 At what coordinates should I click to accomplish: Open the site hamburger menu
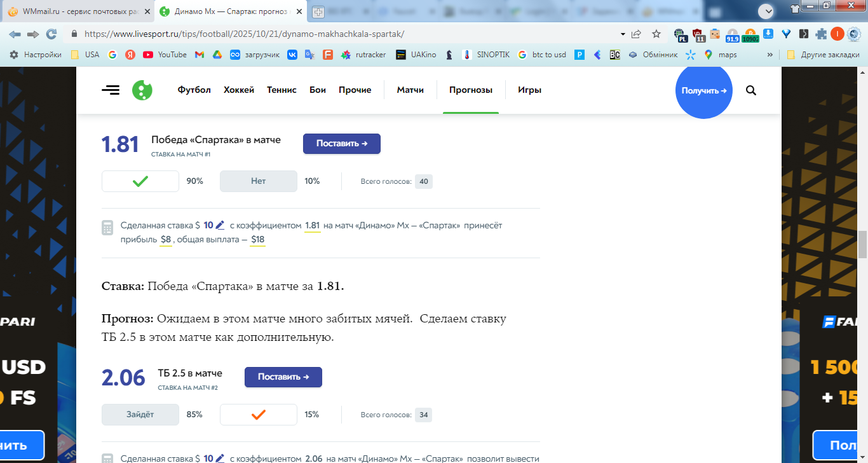pos(111,90)
